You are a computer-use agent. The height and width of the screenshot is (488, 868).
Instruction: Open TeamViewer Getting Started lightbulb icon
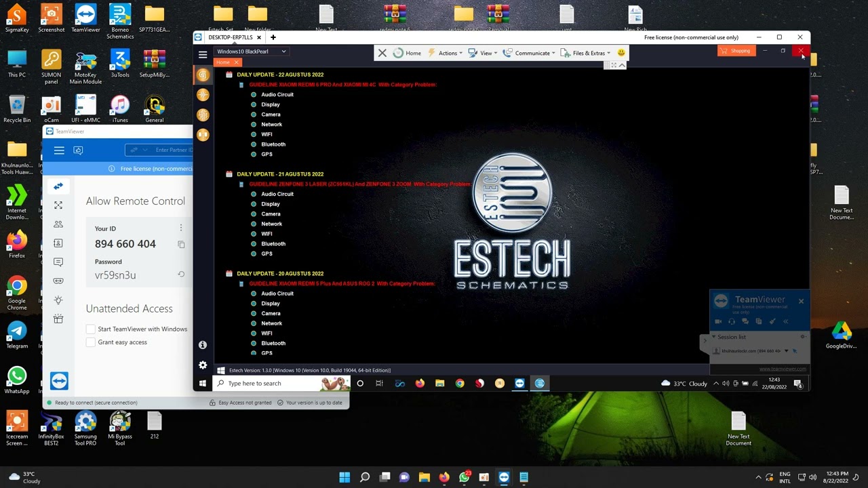(x=58, y=300)
